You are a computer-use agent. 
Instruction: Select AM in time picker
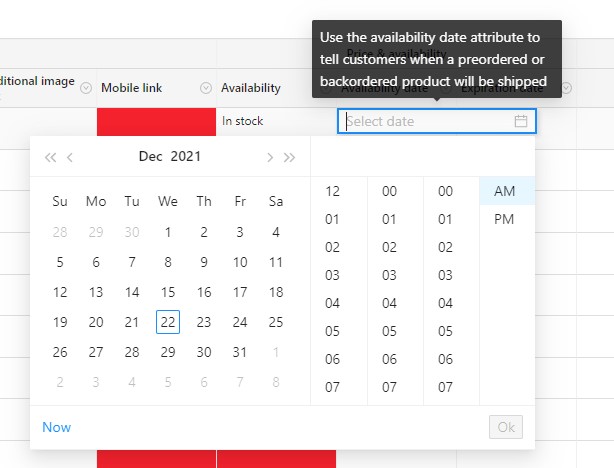pos(505,191)
